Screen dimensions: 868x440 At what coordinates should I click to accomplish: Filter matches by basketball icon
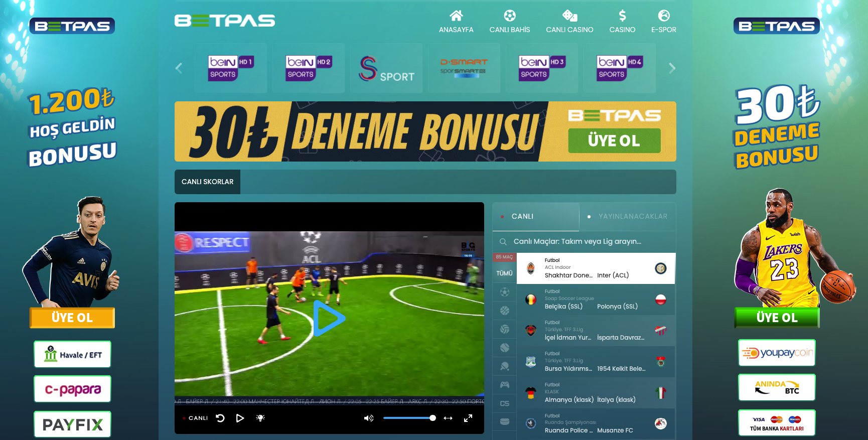[505, 311]
